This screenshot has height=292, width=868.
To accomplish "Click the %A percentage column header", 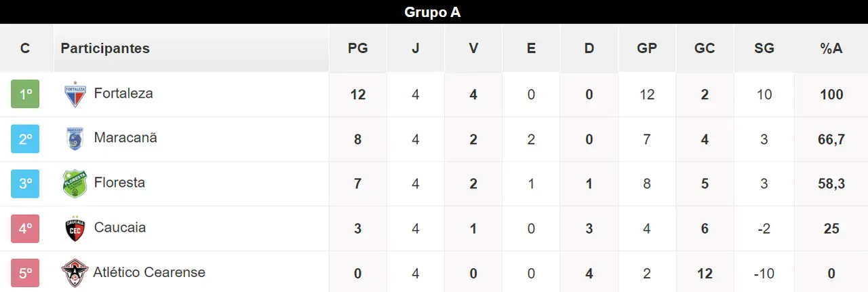I will (x=831, y=48).
